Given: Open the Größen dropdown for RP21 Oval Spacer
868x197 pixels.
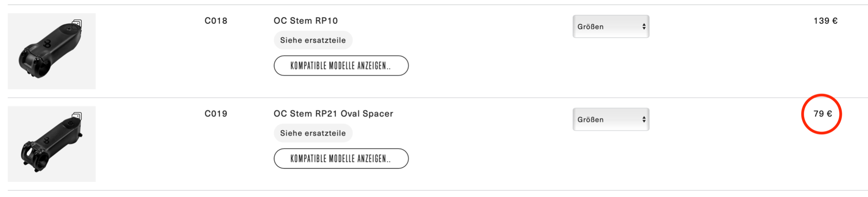Looking at the screenshot, I should (610, 119).
